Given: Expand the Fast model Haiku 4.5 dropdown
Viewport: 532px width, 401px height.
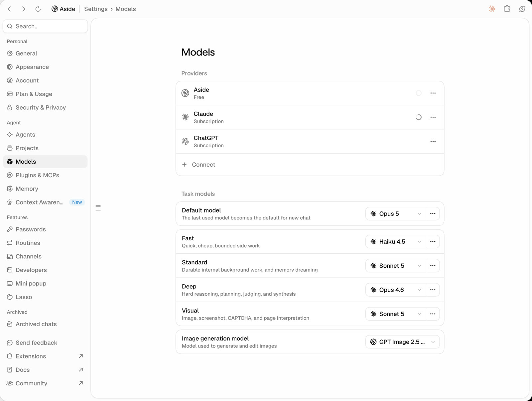Looking at the screenshot, I should coord(396,241).
